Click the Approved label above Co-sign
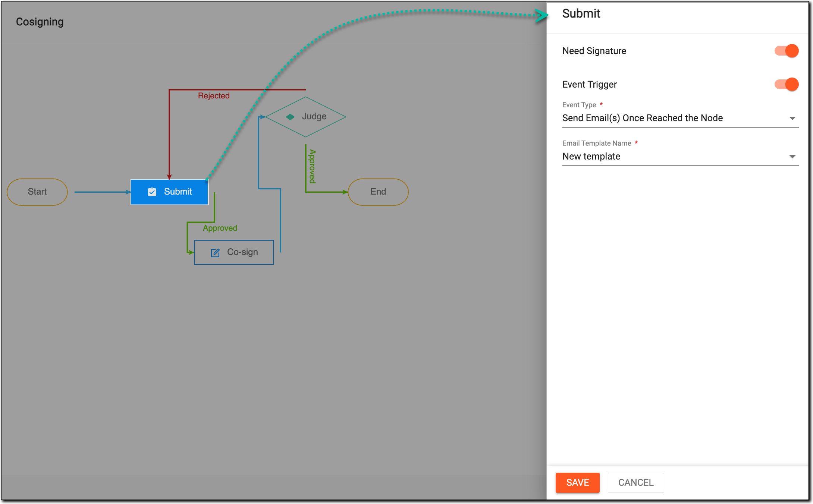Viewport: 813px width, 504px height. (x=220, y=228)
